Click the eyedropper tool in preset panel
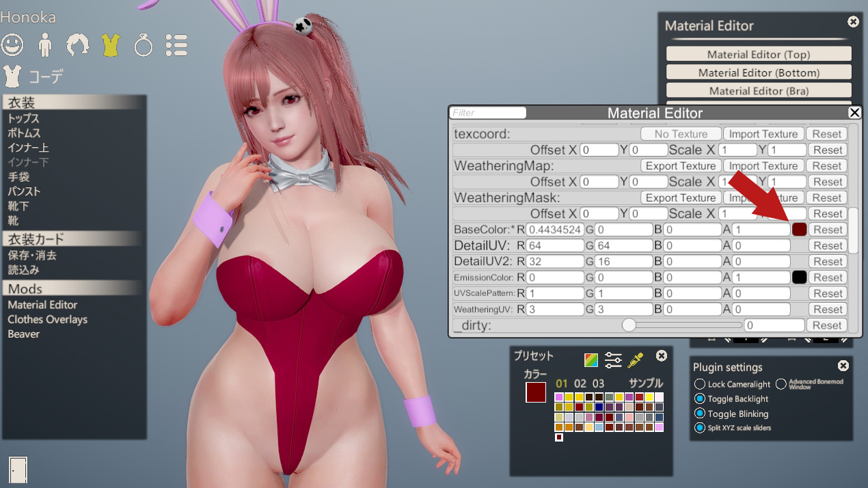This screenshot has height=488, width=868. point(636,360)
